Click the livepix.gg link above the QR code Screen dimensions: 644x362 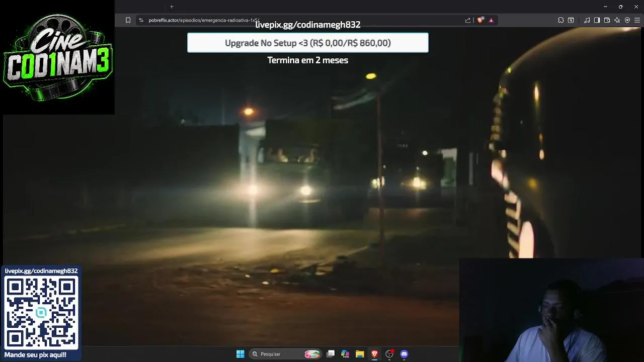click(x=41, y=271)
